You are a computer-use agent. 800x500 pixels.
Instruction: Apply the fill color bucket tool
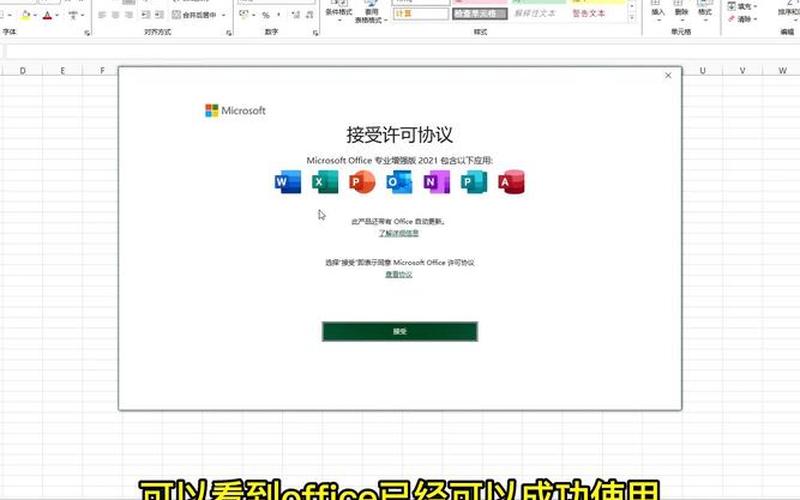click(26, 15)
